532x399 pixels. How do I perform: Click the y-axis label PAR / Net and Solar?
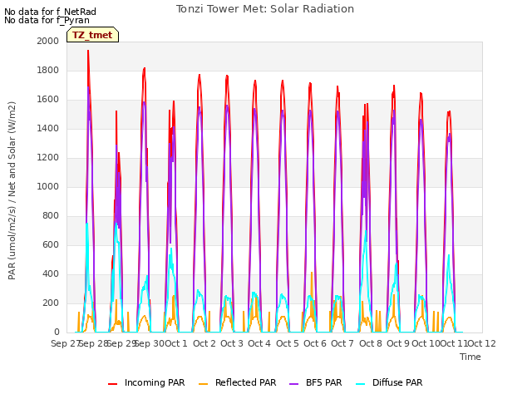click(12, 190)
